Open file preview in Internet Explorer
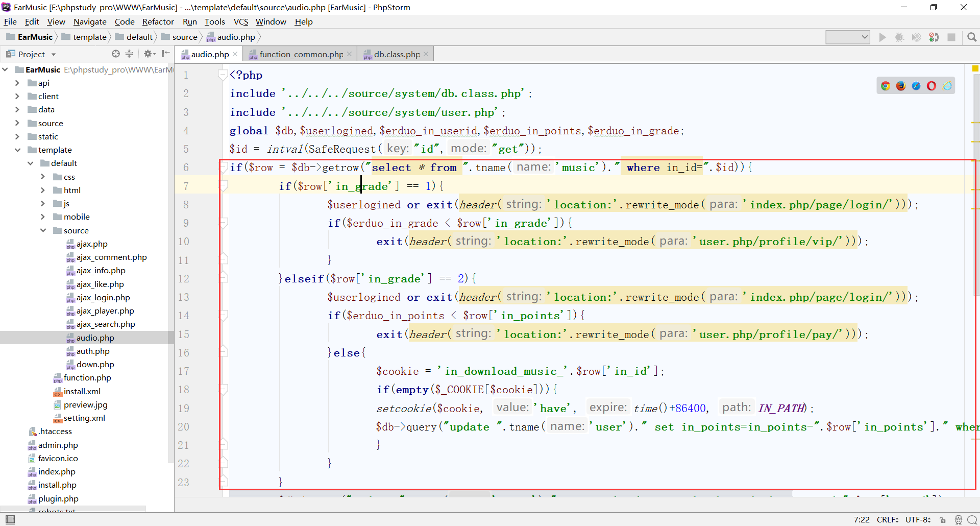The height and width of the screenshot is (526, 980). (947, 86)
